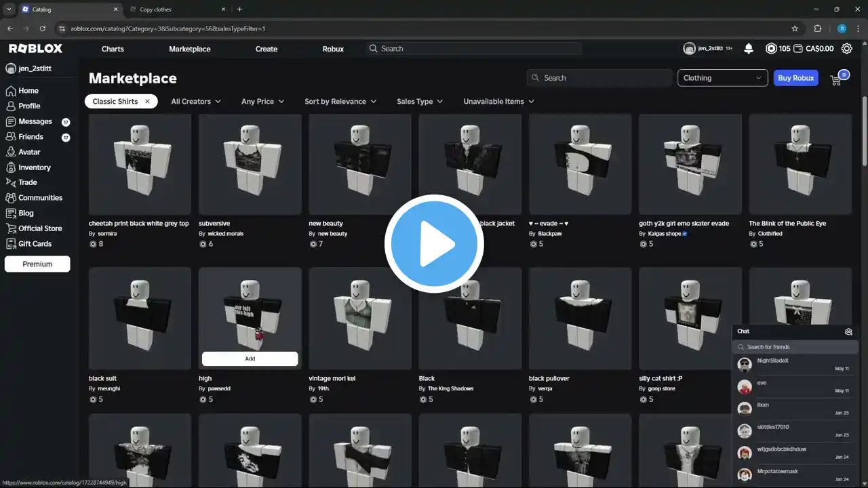Reload the browser page
Viewport: 868px width, 488px height.
[x=43, y=28]
